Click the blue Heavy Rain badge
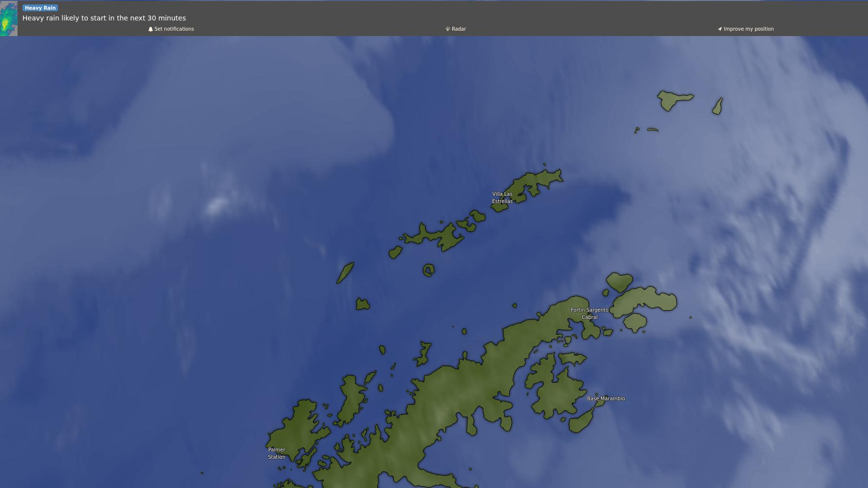The height and width of the screenshot is (488, 868). pyautogui.click(x=40, y=8)
